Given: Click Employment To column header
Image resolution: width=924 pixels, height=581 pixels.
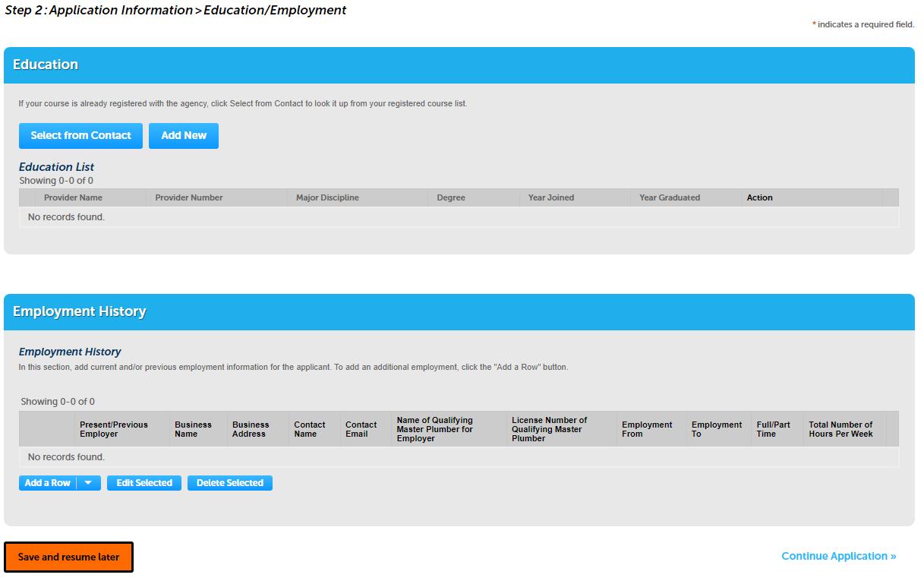Looking at the screenshot, I should 717,429.
